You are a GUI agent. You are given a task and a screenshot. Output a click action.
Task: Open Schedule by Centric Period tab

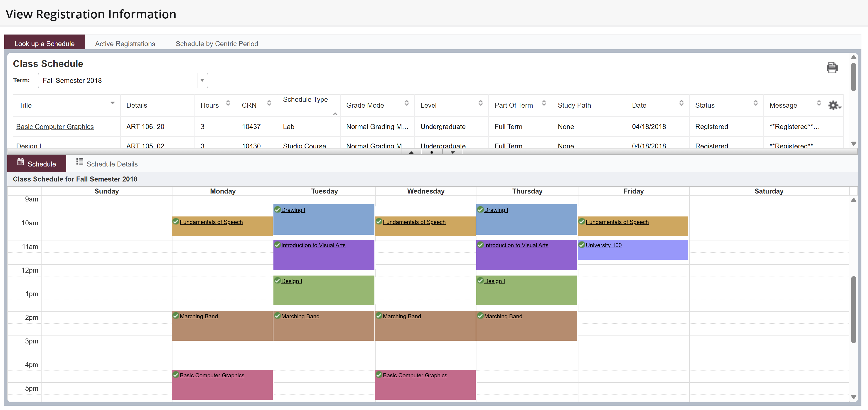[217, 43]
